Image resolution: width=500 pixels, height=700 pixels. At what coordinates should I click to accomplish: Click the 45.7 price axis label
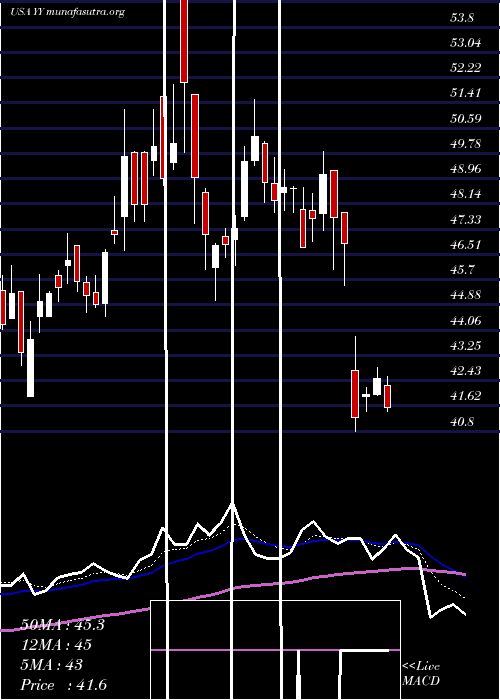(461, 270)
